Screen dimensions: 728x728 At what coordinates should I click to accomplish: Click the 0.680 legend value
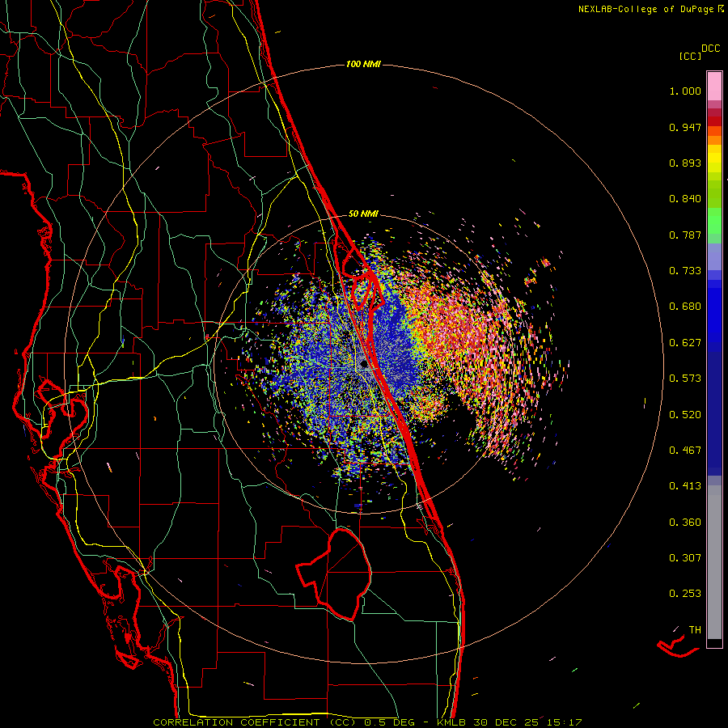[x=685, y=307]
